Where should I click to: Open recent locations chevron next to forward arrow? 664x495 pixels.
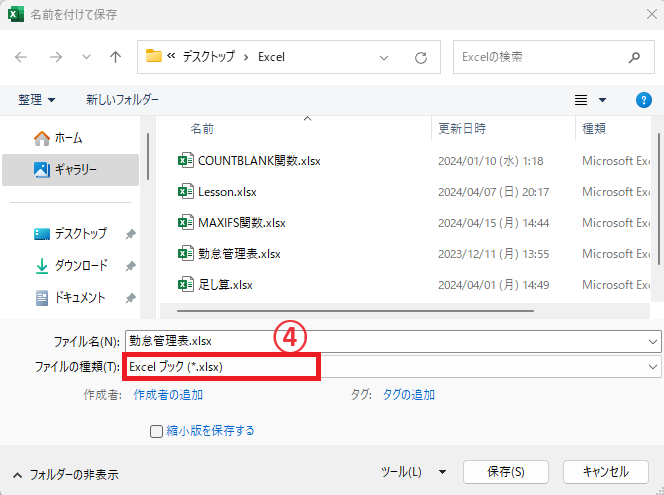(86, 57)
